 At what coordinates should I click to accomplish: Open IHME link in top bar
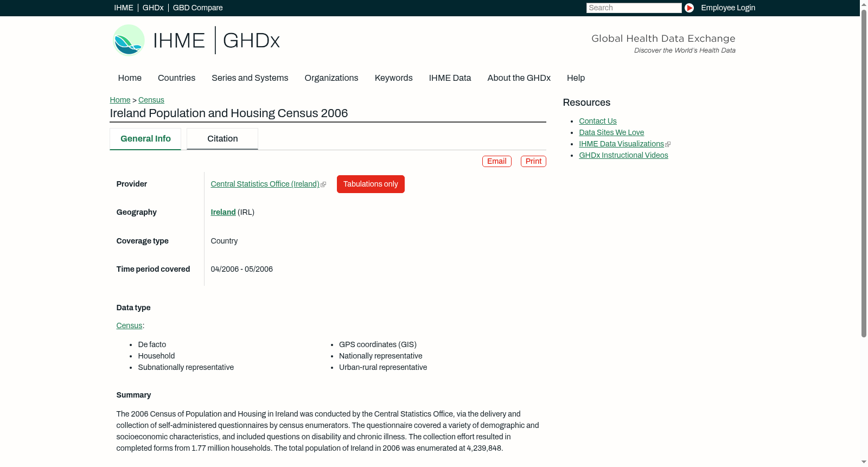(x=124, y=8)
